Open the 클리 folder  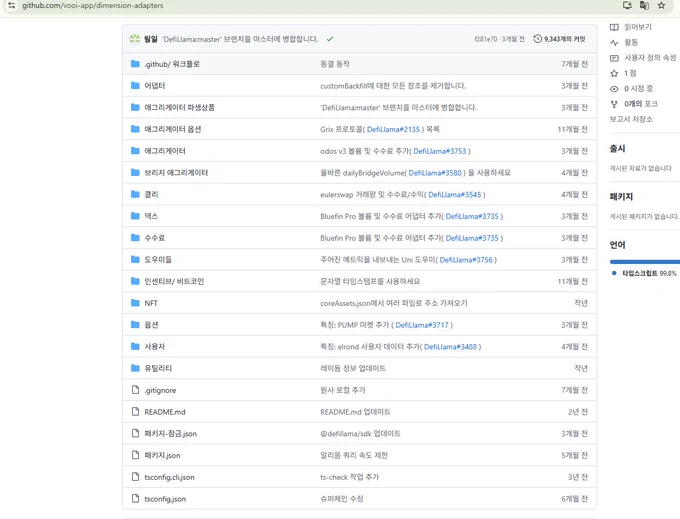(x=151, y=194)
